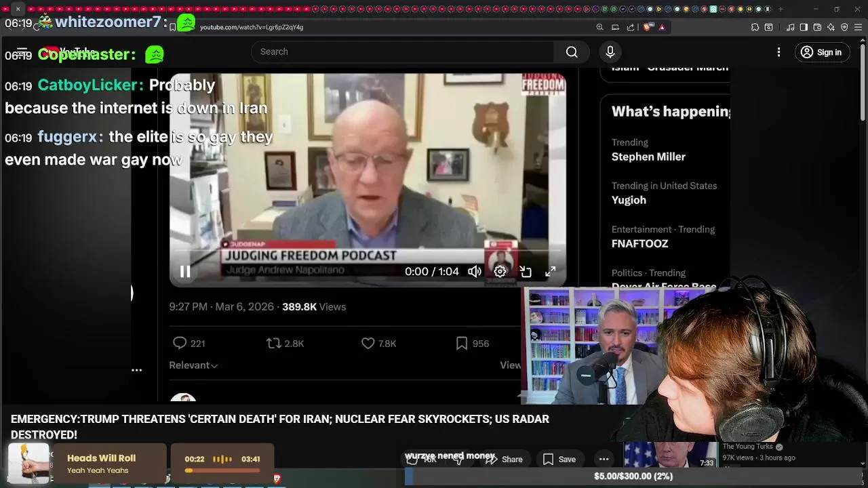Click the song progress bar at 00:22

pyautogui.click(x=222, y=470)
